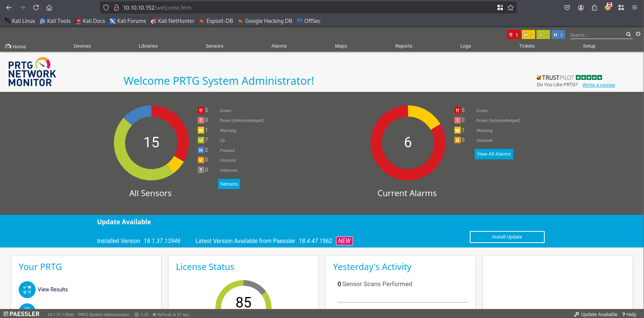Open Google Hacking DB bookmark
Viewport: 644px width, 318px height.
point(265,21)
